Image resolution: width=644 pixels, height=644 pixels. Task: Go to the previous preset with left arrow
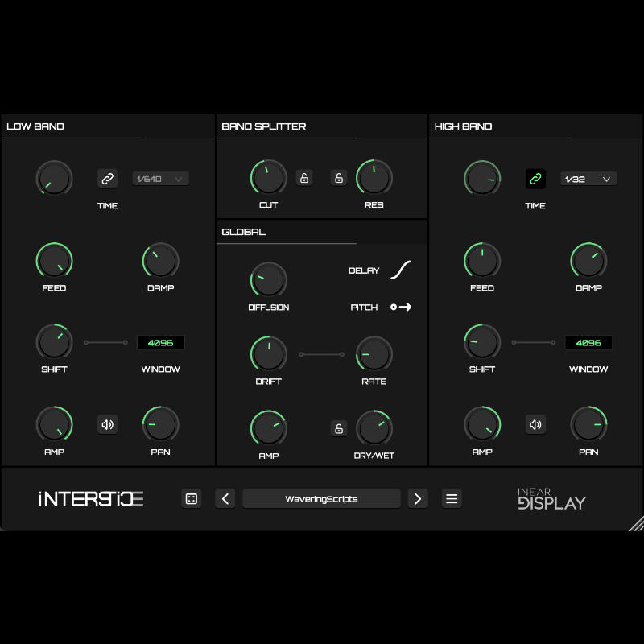pyautogui.click(x=225, y=499)
